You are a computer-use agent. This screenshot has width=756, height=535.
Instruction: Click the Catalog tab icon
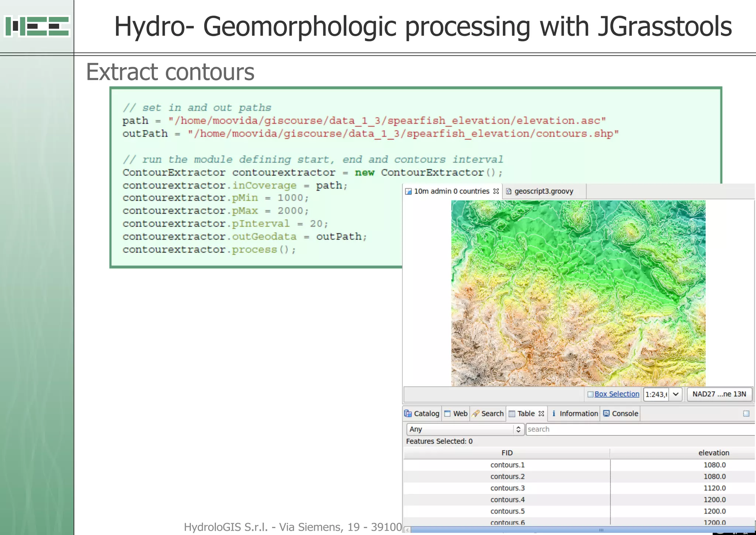408,413
